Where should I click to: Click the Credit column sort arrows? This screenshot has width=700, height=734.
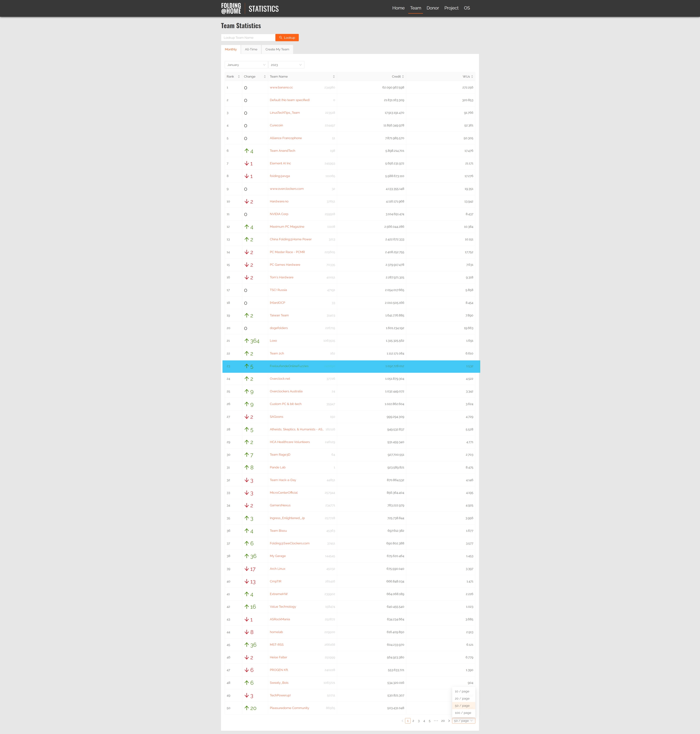coord(403,76)
